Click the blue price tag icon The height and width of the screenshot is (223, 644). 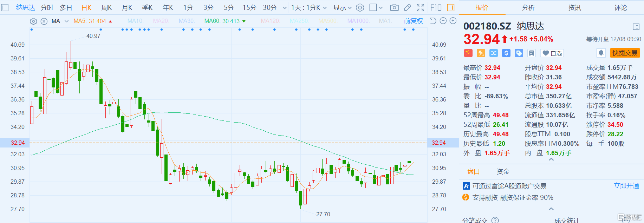pos(519,53)
